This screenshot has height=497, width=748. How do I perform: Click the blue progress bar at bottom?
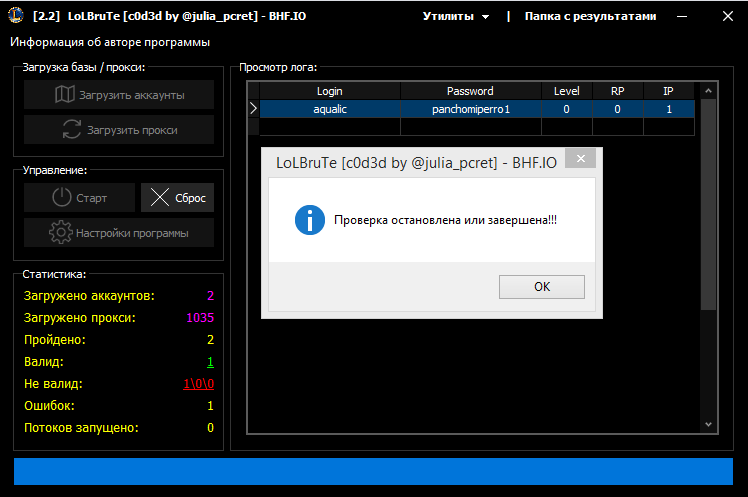[x=373, y=472]
